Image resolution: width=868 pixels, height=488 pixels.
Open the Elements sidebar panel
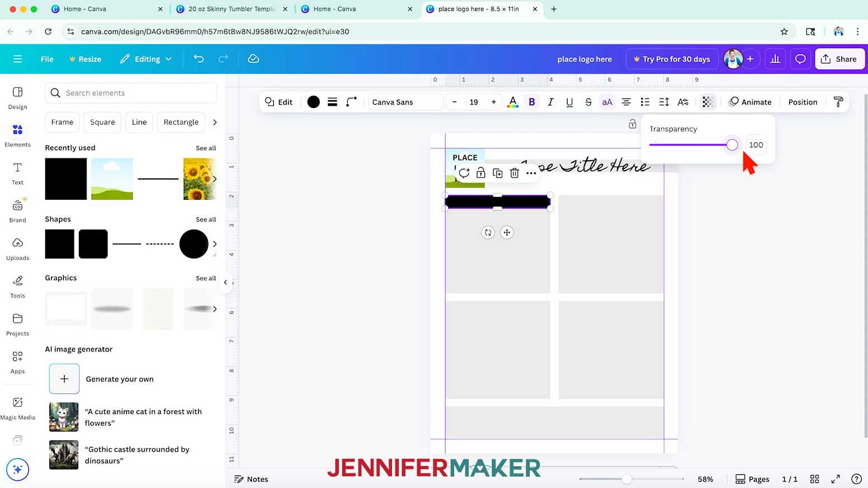tap(17, 135)
